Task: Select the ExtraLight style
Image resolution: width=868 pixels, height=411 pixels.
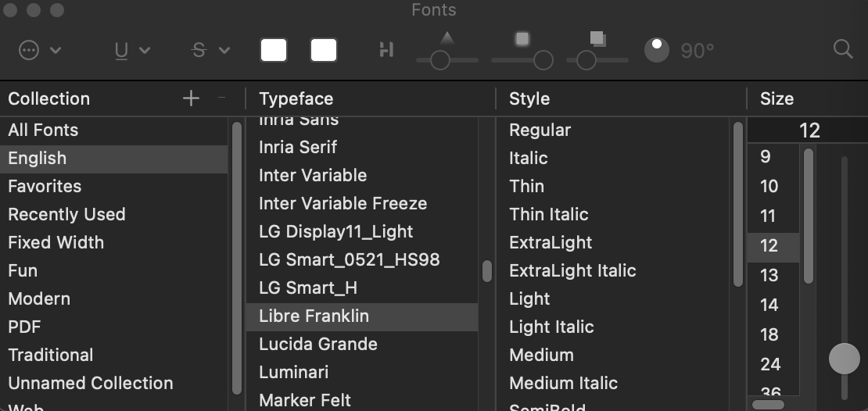Action: pos(613,243)
